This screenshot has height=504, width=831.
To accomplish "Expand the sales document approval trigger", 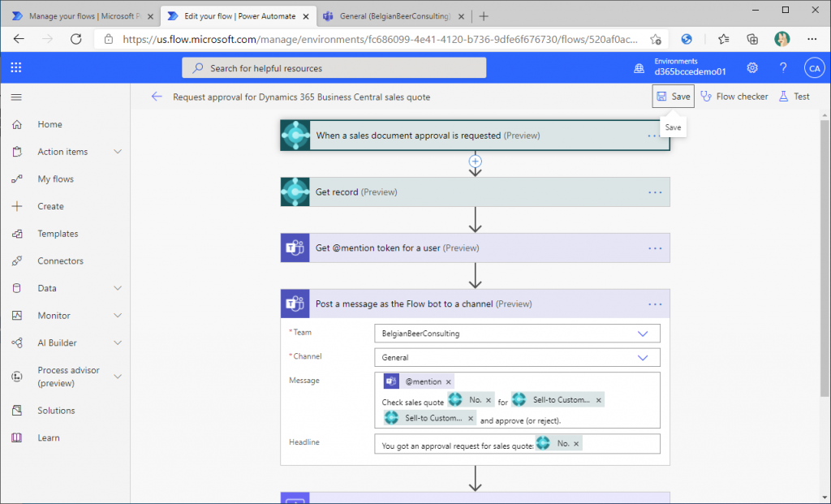I will click(475, 136).
